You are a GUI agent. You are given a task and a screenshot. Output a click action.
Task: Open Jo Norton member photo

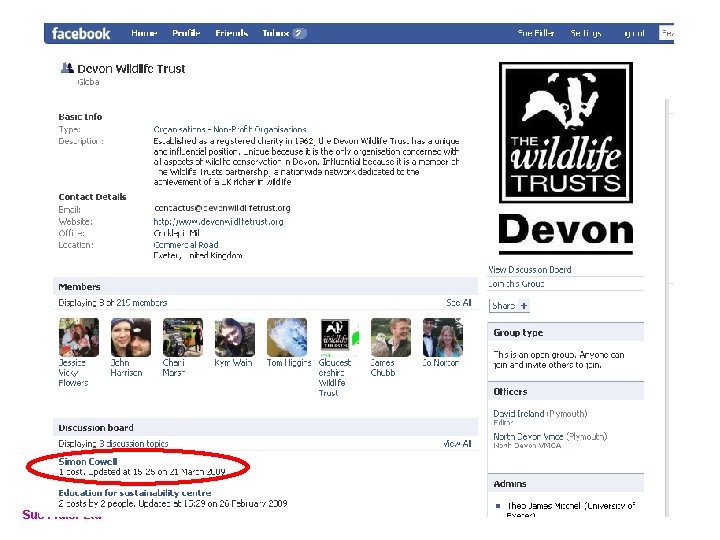tap(443, 338)
